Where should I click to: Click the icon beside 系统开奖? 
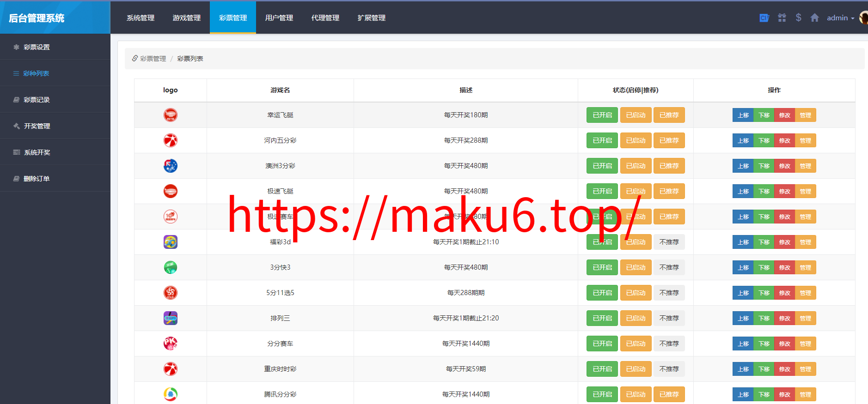point(16,152)
